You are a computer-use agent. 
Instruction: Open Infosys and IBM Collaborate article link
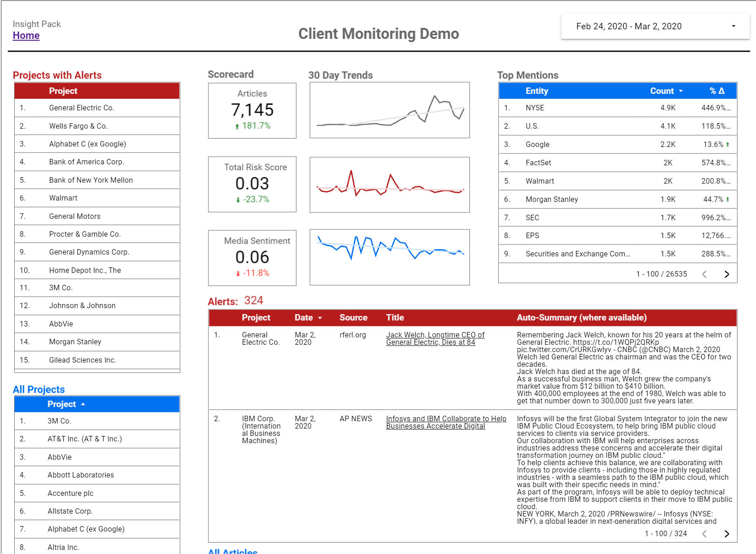tap(446, 422)
